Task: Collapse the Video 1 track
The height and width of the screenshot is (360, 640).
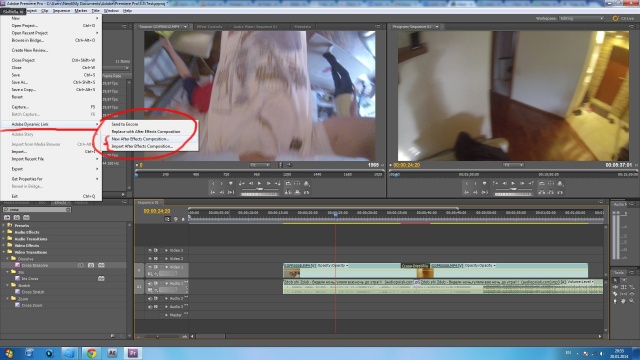Action: tap(166, 267)
